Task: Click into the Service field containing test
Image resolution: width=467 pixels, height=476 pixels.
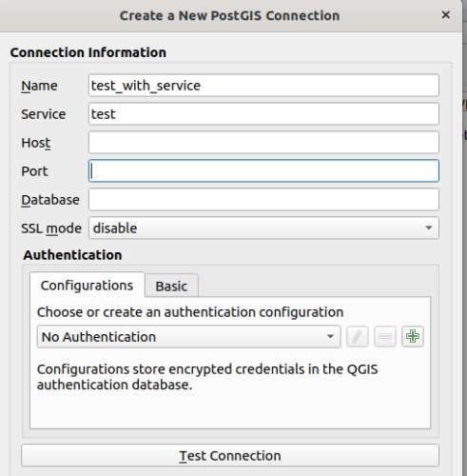Action: 263,114
